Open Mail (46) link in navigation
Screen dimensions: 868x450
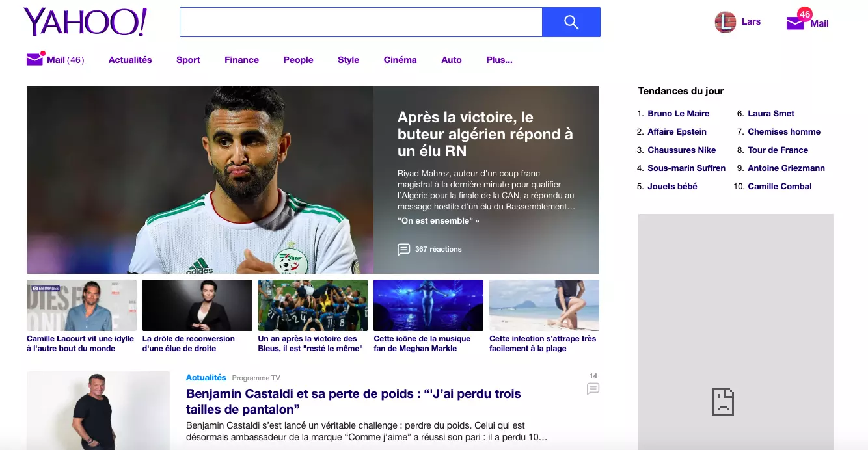[x=65, y=60]
